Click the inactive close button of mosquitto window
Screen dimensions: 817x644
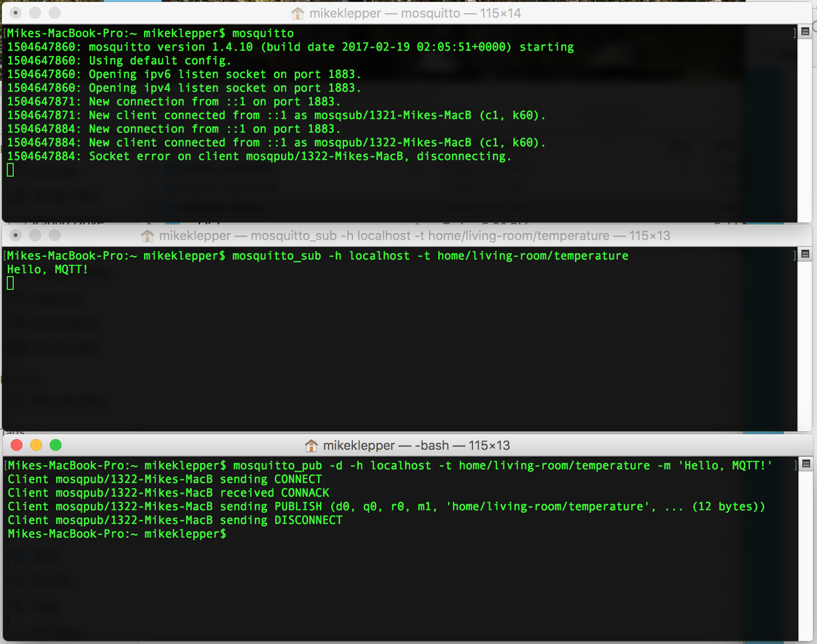(x=16, y=13)
